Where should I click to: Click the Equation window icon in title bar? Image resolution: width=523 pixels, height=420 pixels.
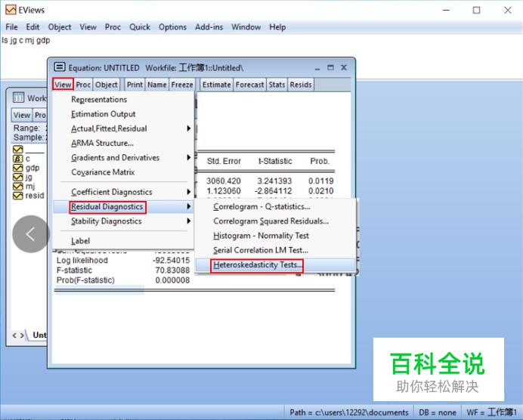point(60,67)
